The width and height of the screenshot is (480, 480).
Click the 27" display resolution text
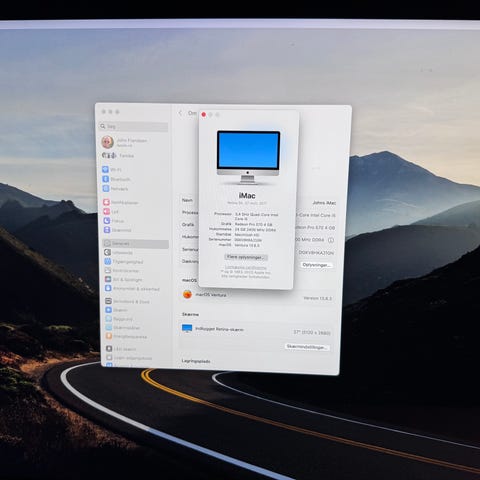tap(312, 332)
